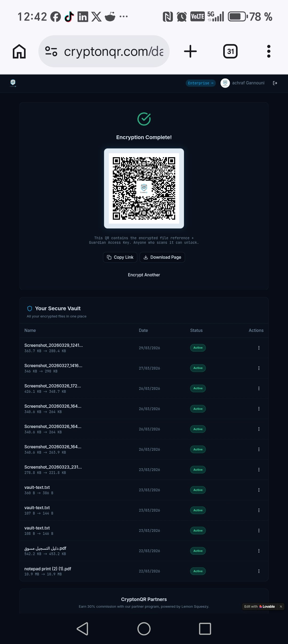Log out using the logout icon
Viewport: 288px width, 644px height.
pos(275,83)
